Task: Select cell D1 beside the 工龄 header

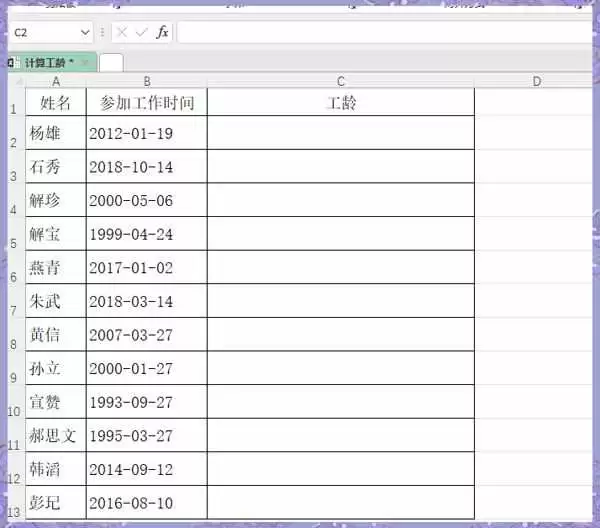Action: tap(533, 102)
